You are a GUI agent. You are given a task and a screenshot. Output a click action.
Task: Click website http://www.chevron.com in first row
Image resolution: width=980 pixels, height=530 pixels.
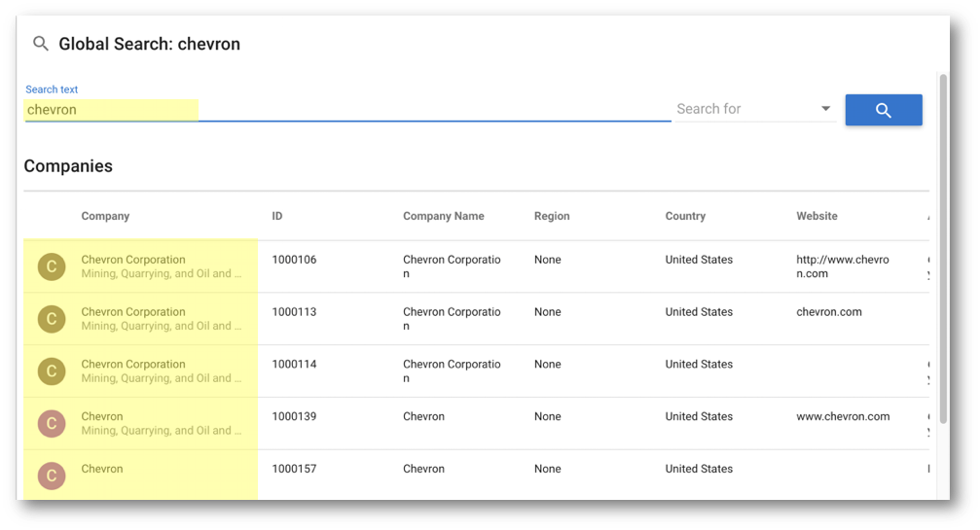pyautogui.click(x=843, y=266)
